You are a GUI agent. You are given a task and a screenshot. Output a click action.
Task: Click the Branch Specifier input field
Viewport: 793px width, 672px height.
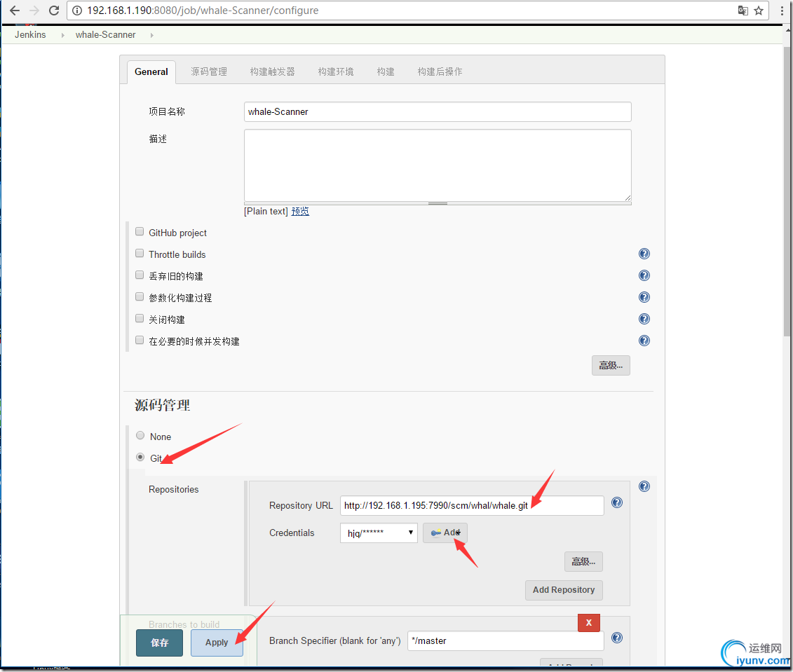(506, 640)
